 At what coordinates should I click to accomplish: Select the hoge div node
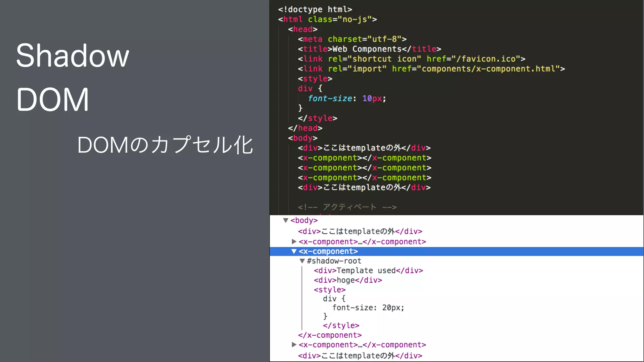348,280
